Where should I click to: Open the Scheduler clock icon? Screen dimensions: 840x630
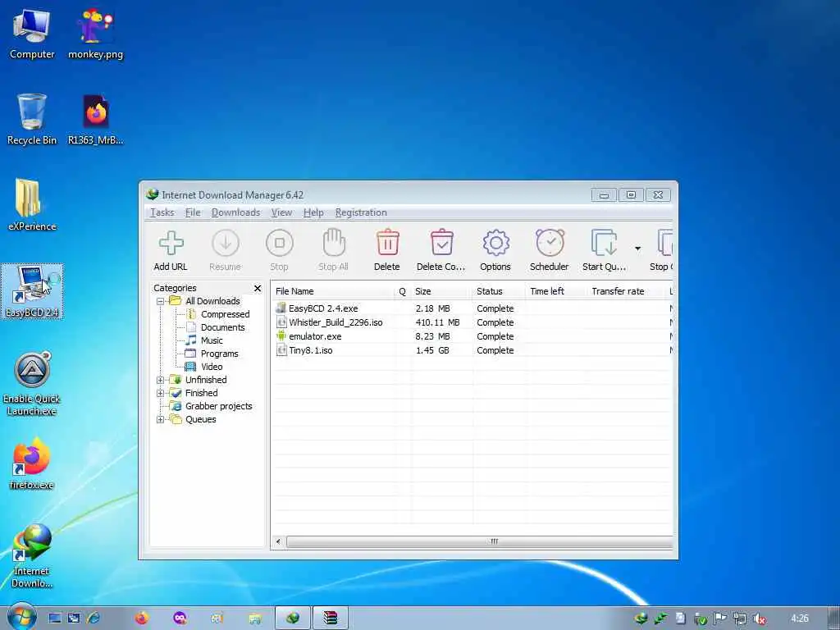(550, 243)
